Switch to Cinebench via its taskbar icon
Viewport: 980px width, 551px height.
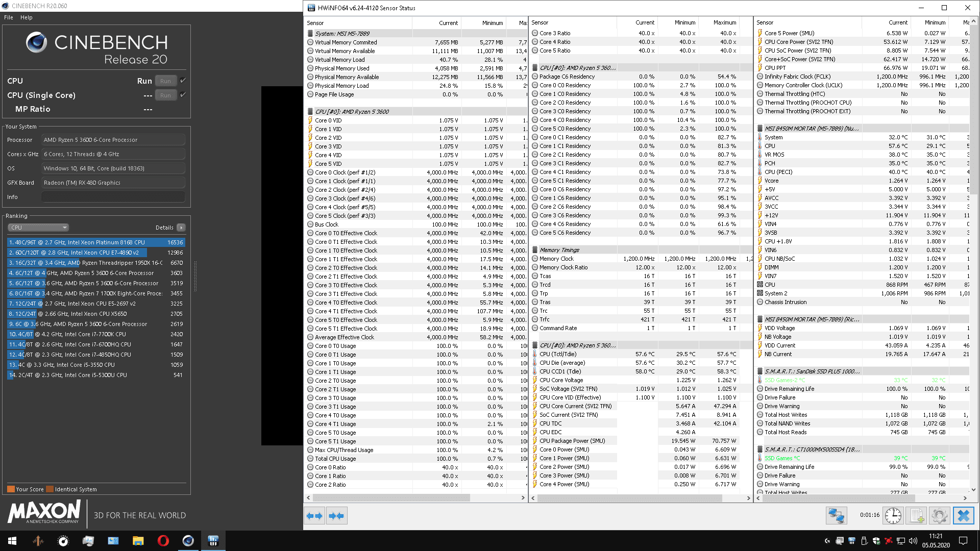(188, 541)
